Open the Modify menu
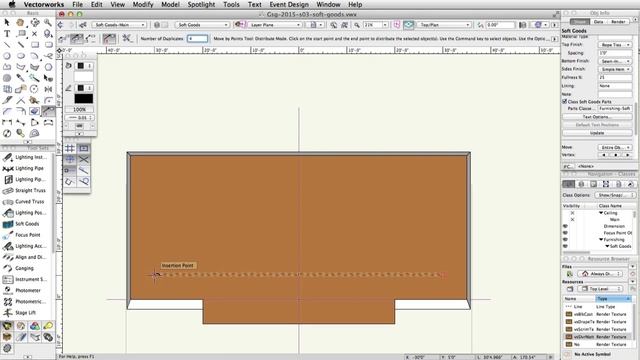Image resolution: width=640 pixels, height=360 pixels. [143, 4]
